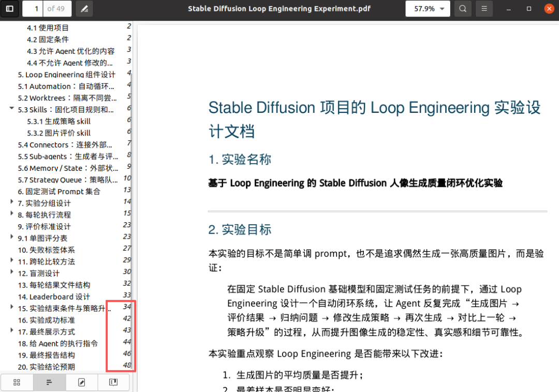Jump to outline entry 20. 实验结论预期

pyautogui.click(x=47, y=367)
